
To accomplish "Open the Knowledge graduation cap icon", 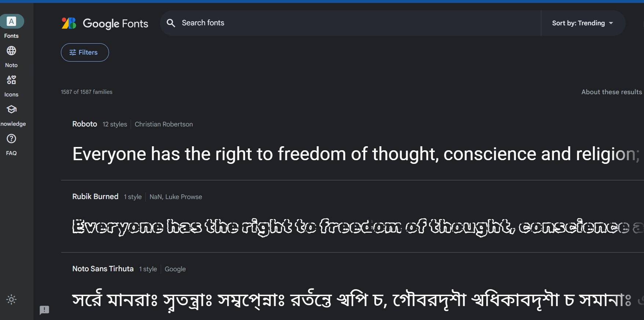I will (11, 110).
